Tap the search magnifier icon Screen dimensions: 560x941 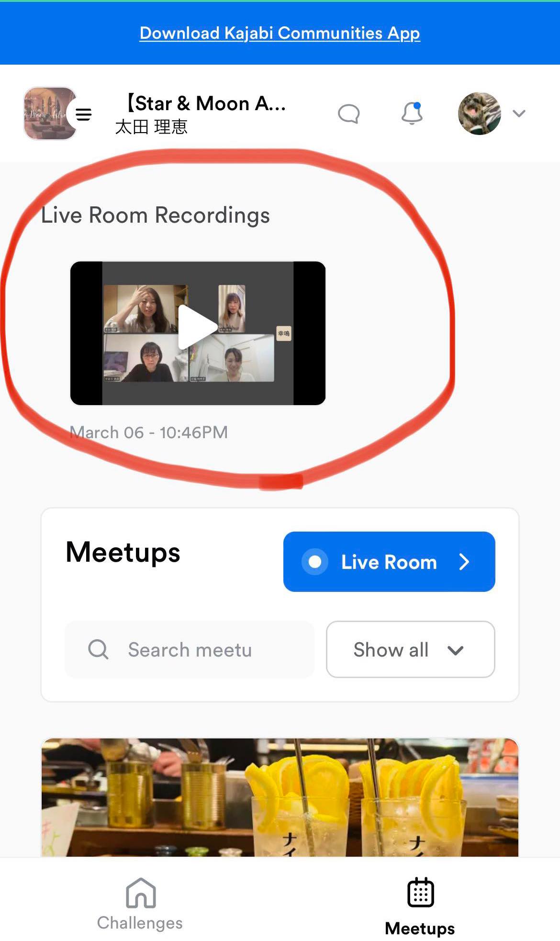(x=98, y=649)
